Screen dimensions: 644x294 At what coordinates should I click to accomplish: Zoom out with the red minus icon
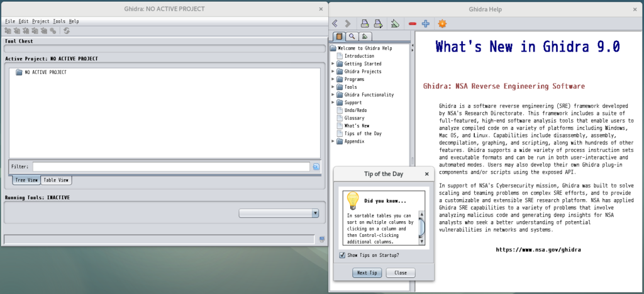(x=413, y=24)
